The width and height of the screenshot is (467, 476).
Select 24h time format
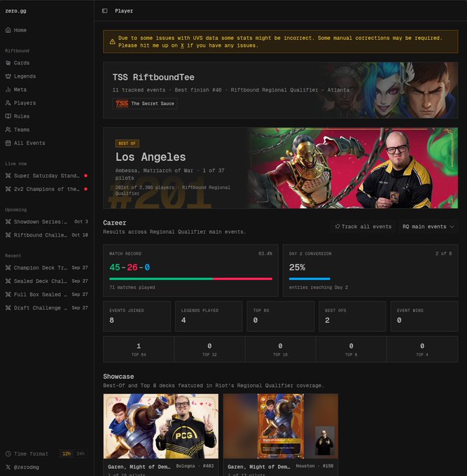(x=81, y=454)
